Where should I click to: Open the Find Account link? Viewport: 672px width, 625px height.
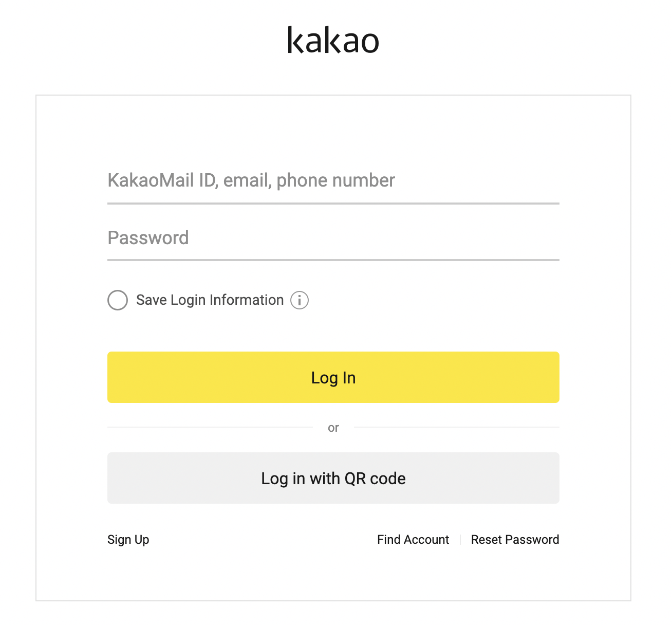click(413, 540)
